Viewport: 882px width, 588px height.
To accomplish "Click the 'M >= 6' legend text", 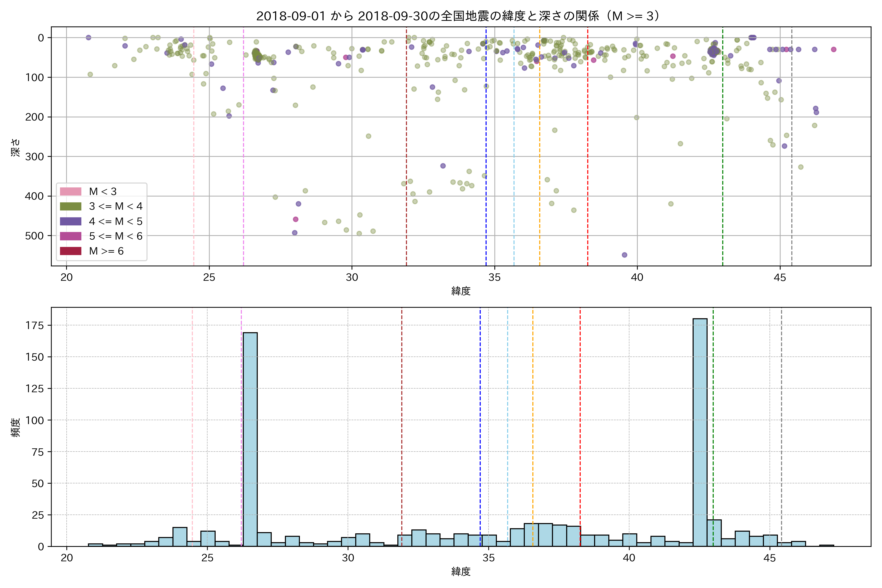I will pos(106,251).
